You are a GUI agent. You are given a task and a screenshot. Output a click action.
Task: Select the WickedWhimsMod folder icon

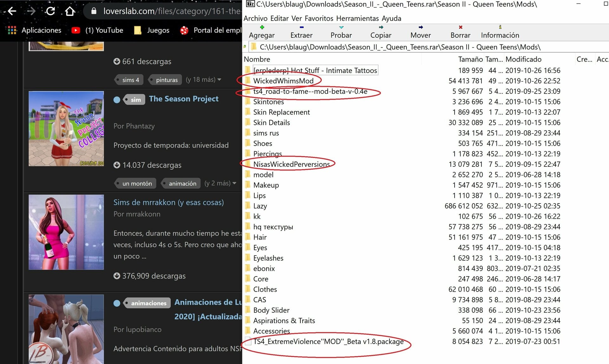pos(248,81)
